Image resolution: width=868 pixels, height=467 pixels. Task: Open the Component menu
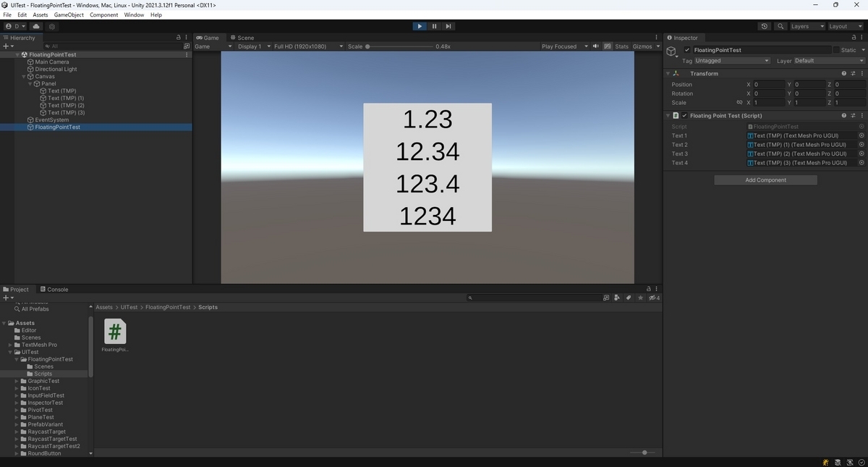[103, 14]
